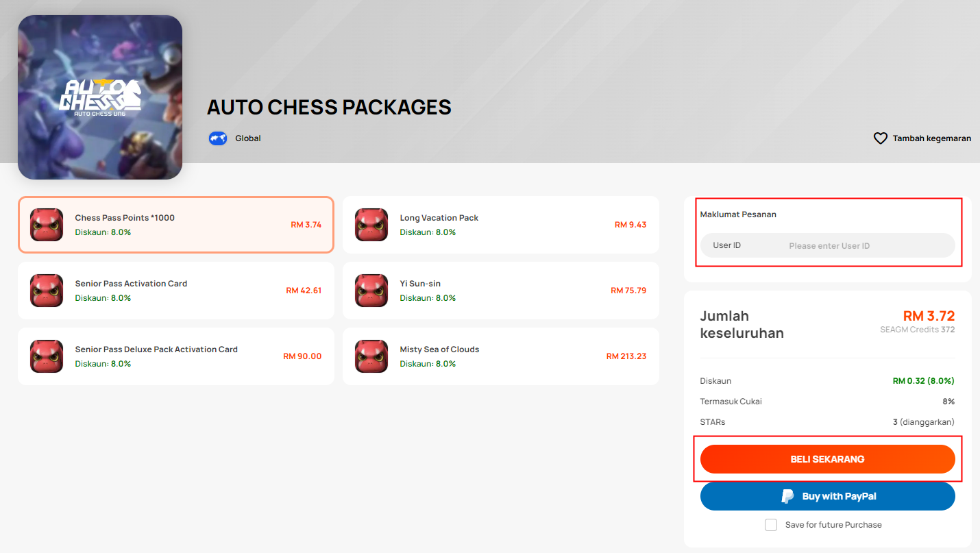Click the Misty Sea of Clouds icon
980x553 pixels.
point(371,356)
